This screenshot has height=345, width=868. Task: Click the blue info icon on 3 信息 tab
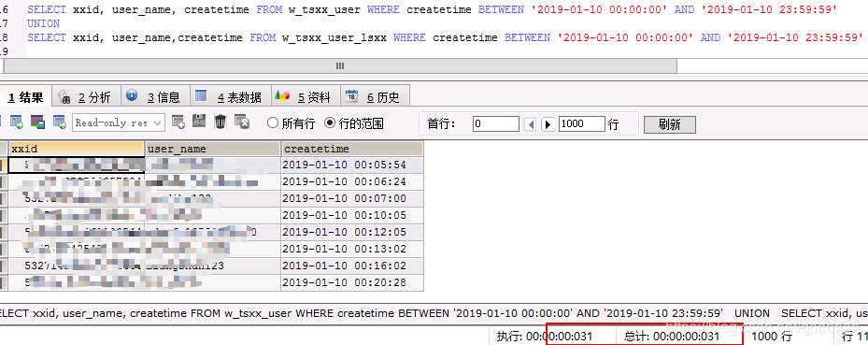(132, 95)
